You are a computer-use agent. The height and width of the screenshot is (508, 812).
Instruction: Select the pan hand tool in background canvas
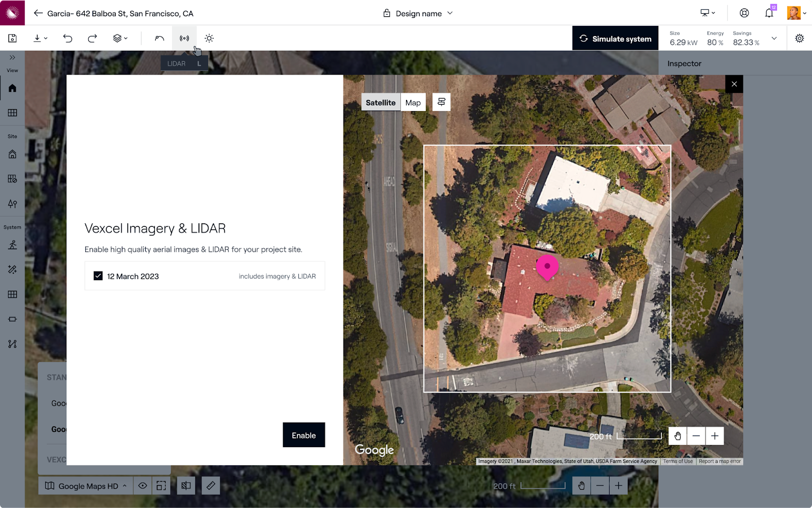click(x=581, y=486)
